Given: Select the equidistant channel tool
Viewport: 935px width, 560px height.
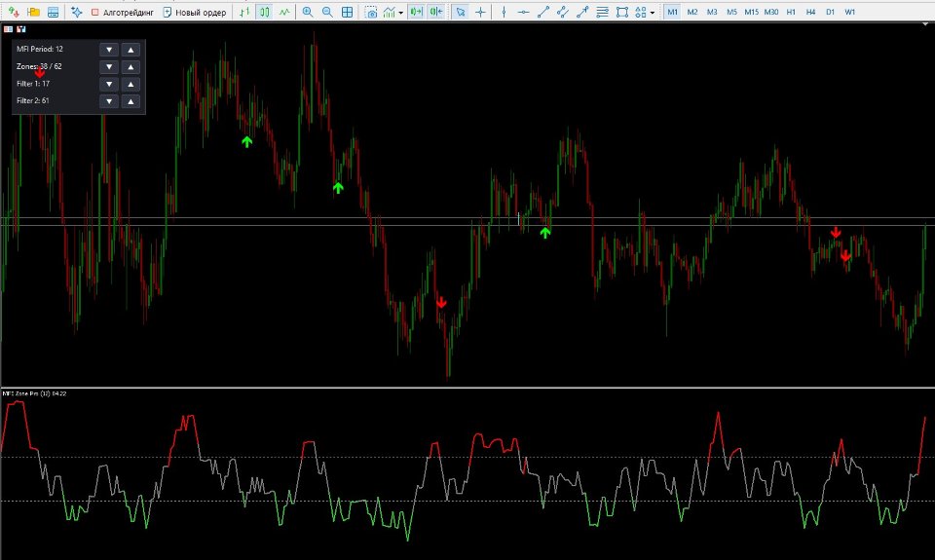Looking at the screenshot, I should point(563,12).
